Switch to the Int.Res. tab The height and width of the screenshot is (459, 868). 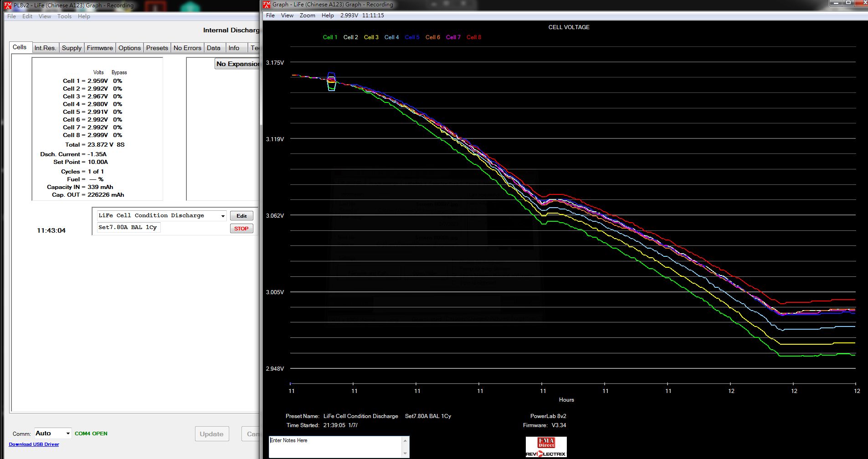(45, 48)
